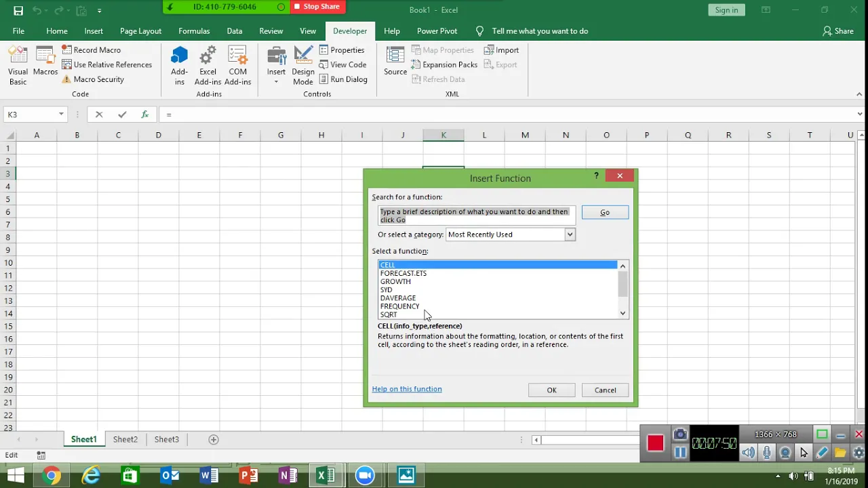
Task: Confirm the formula bar entry
Action: coord(122,115)
